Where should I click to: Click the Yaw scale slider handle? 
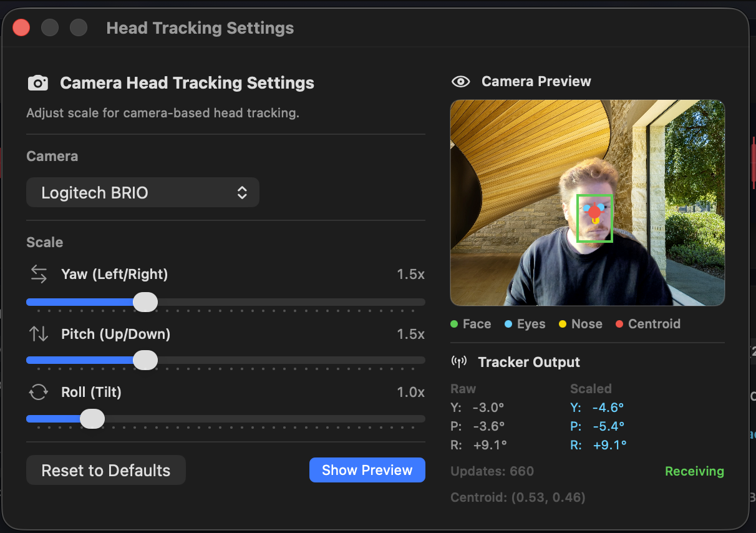[145, 301]
